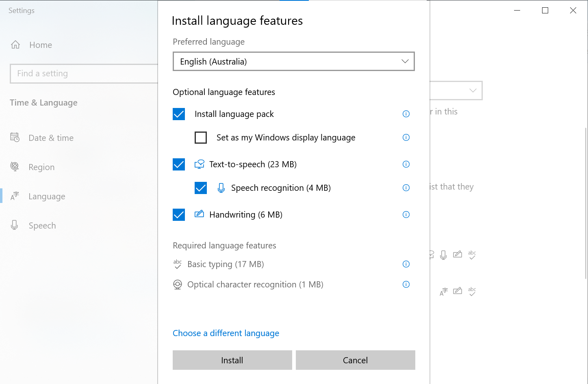Disable Speech recognition (4 MB)

click(x=201, y=188)
